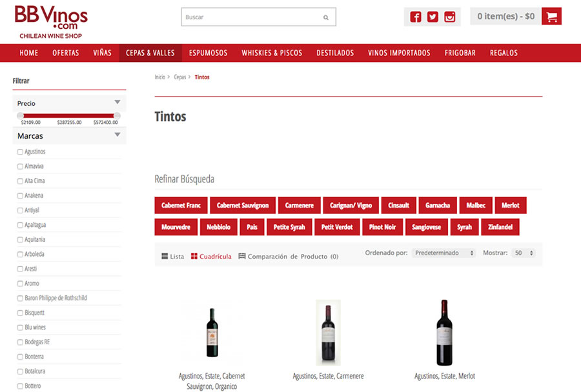This screenshot has height=392, width=581.
Task: Click the search magnifier icon
Action: [326, 17]
